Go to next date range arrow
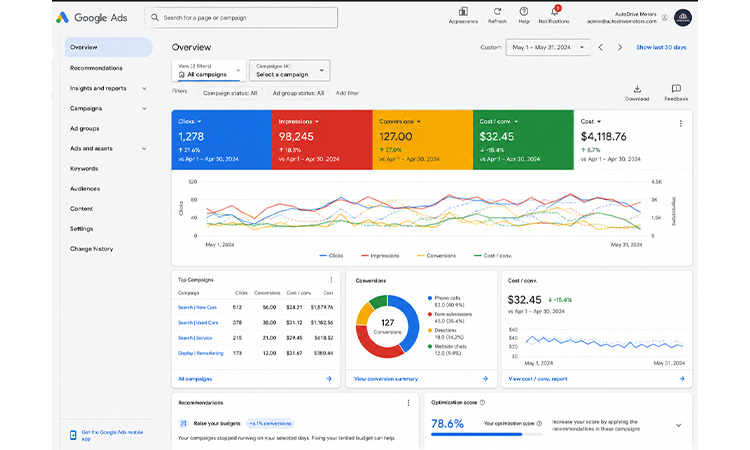Viewport: 750px width, 450px height. pos(620,47)
